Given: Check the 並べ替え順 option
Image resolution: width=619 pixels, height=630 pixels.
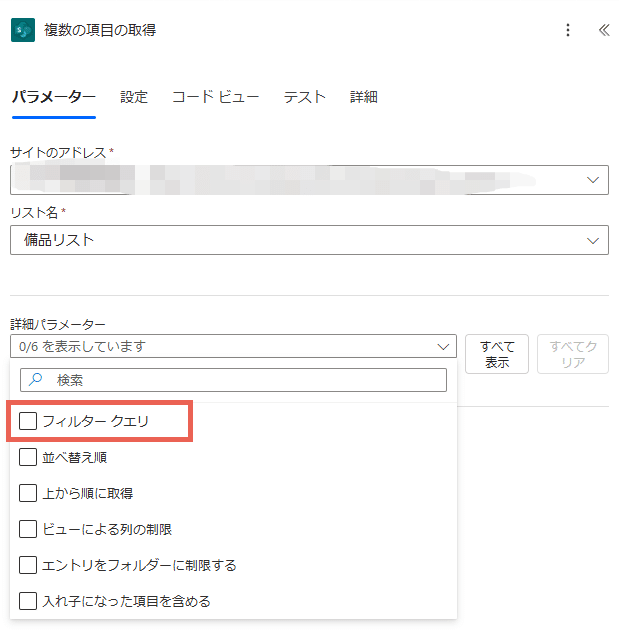Looking at the screenshot, I should tap(28, 457).
